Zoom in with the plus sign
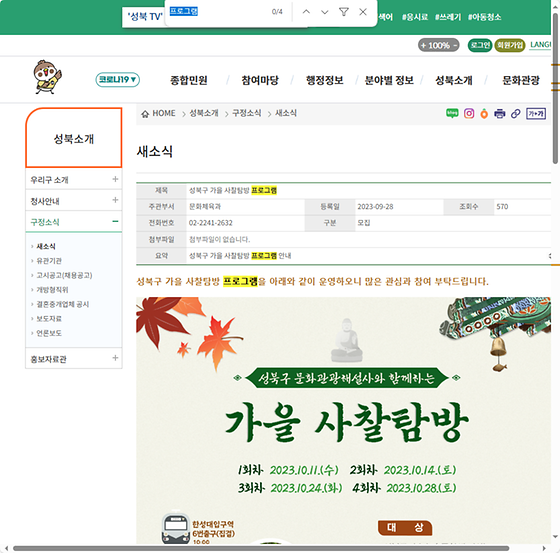The width and height of the screenshot is (560, 553). [x=423, y=45]
